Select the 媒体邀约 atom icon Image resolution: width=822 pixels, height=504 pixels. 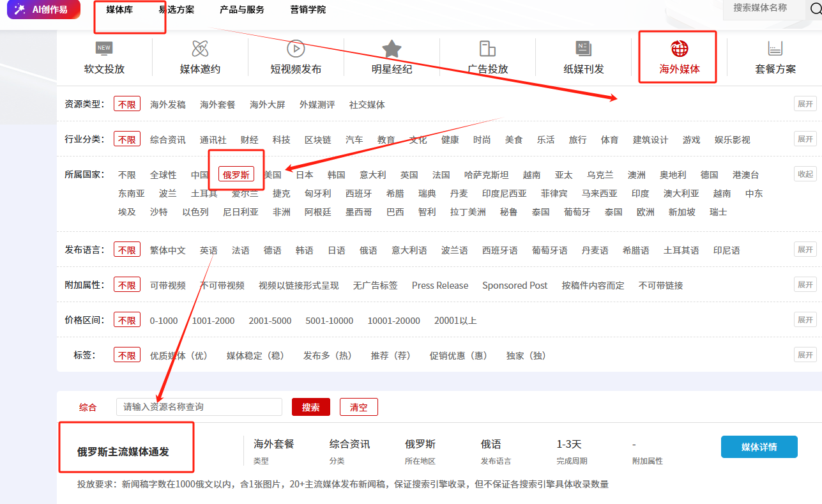coord(200,49)
